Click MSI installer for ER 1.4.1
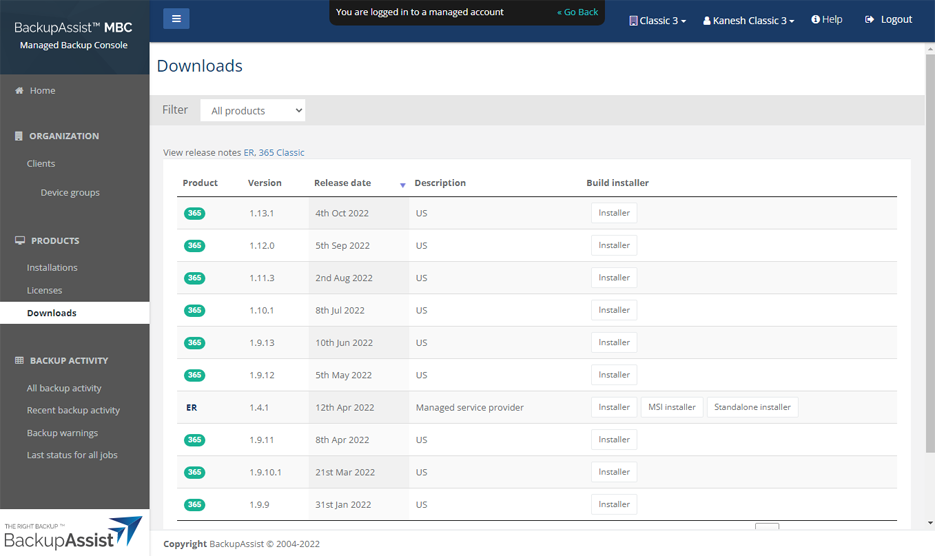Viewport: 935px width, 556px height. [x=672, y=407]
